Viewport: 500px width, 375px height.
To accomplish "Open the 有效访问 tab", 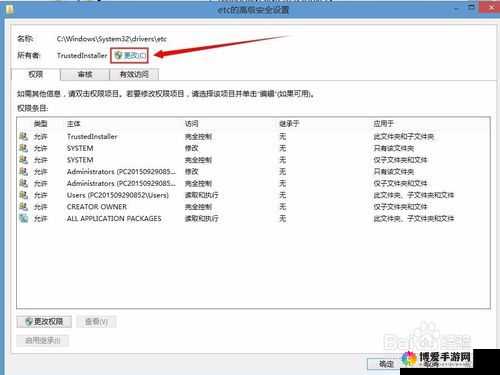I will coord(134,74).
